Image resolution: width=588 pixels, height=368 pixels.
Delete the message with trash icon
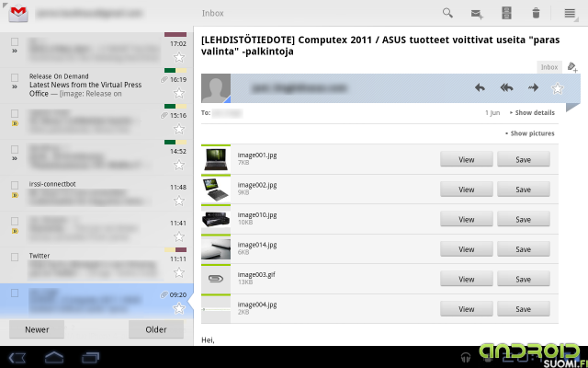coord(536,13)
